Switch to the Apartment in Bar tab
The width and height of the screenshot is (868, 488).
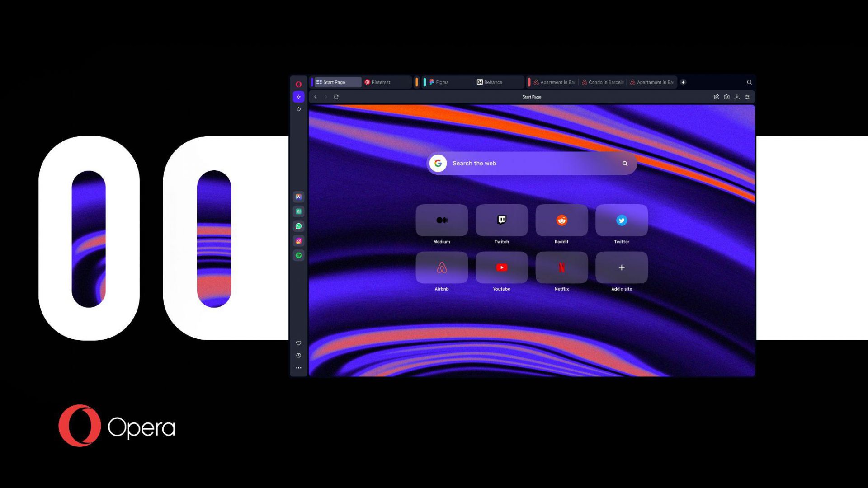tap(555, 82)
